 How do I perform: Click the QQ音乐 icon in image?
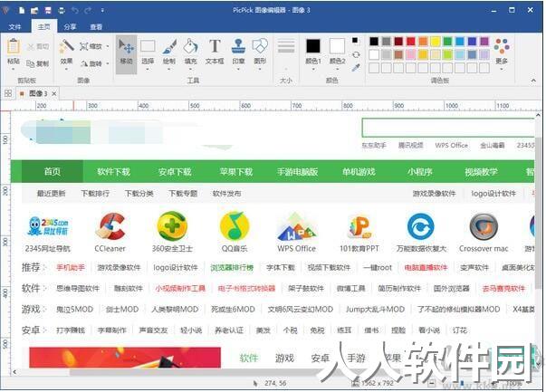(235, 226)
